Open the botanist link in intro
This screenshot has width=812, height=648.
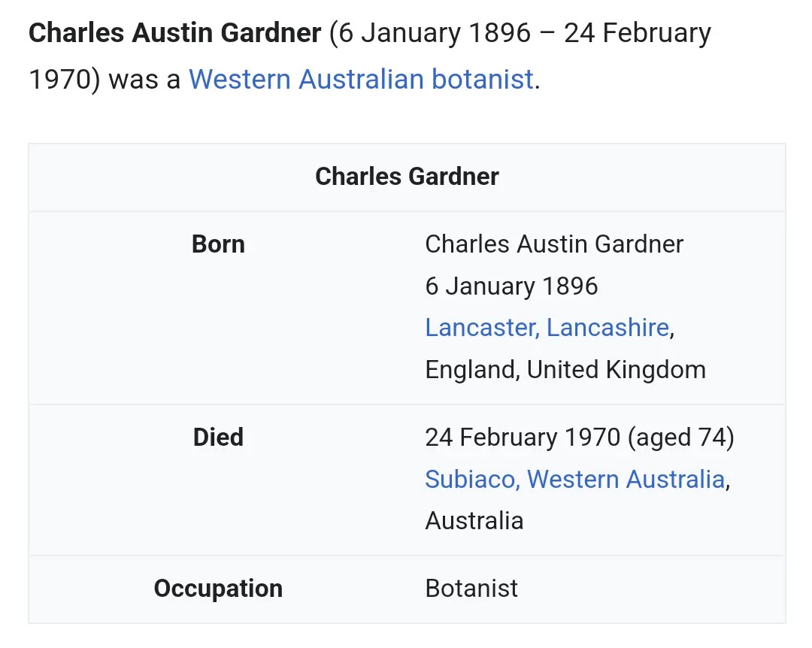483,79
